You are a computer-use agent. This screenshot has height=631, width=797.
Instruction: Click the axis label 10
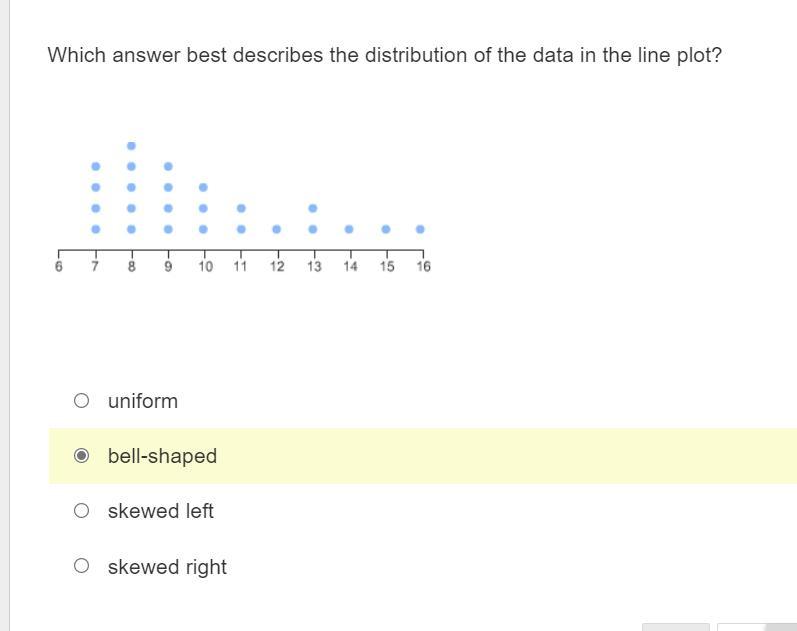tap(205, 266)
